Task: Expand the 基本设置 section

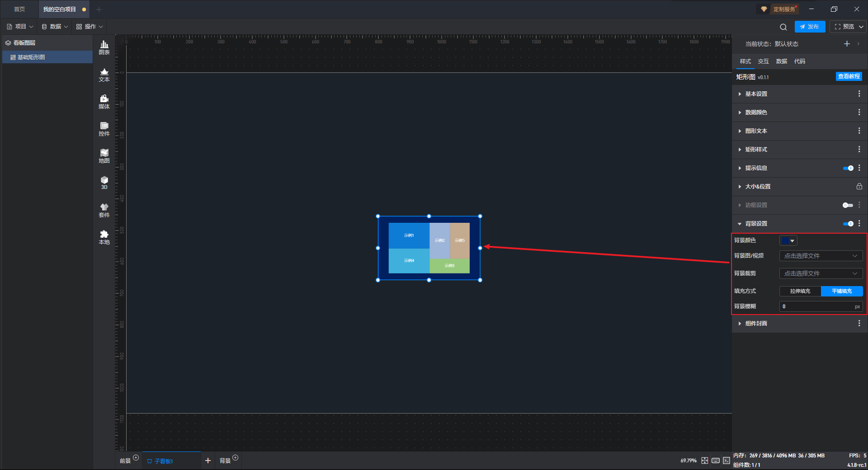Action: click(756, 94)
